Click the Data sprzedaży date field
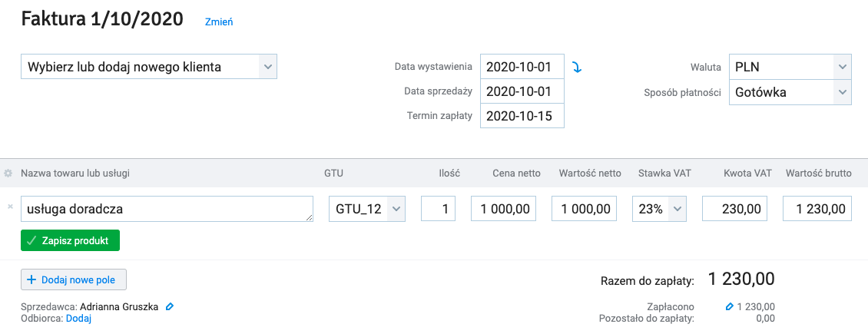 522,91
